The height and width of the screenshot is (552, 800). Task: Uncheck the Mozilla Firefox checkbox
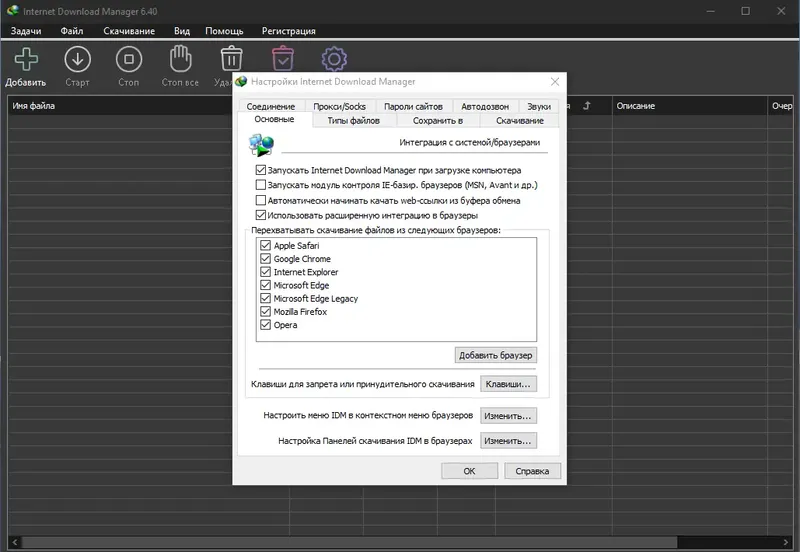click(x=265, y=312)
